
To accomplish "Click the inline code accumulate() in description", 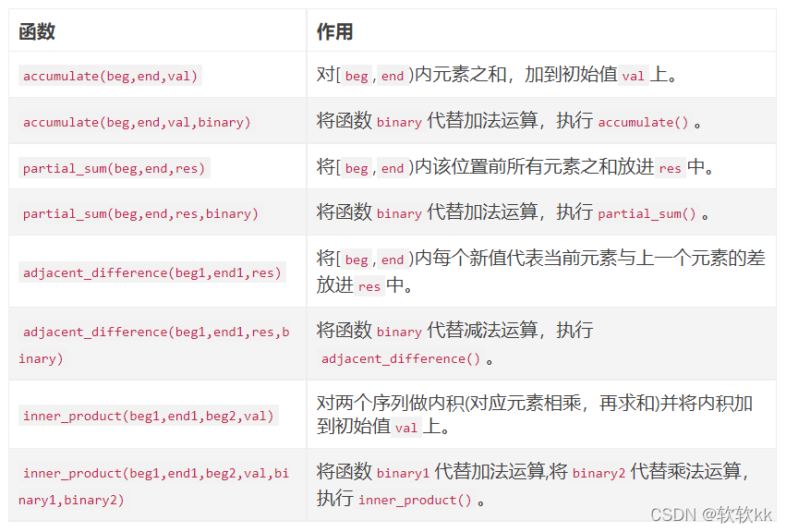I will pos(643,122).
